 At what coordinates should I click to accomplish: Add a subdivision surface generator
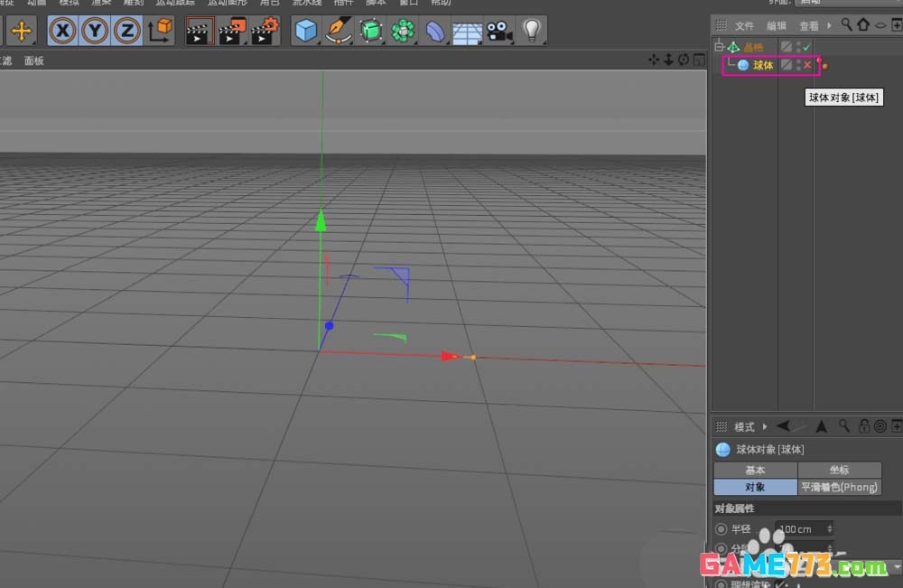(370, 30)
